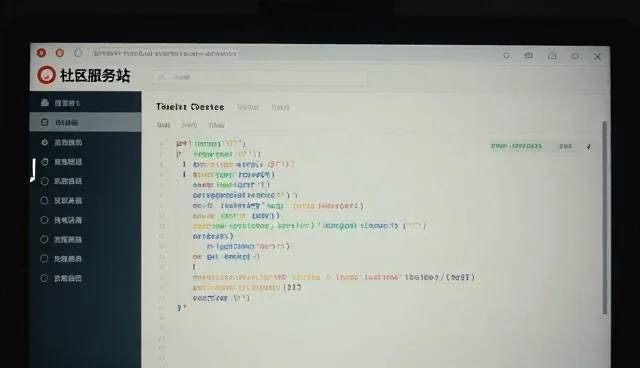Screen dimensions: 640x368
Task: Focus the search box beside the 社区服务站 title
Action: tap(260, 77)
